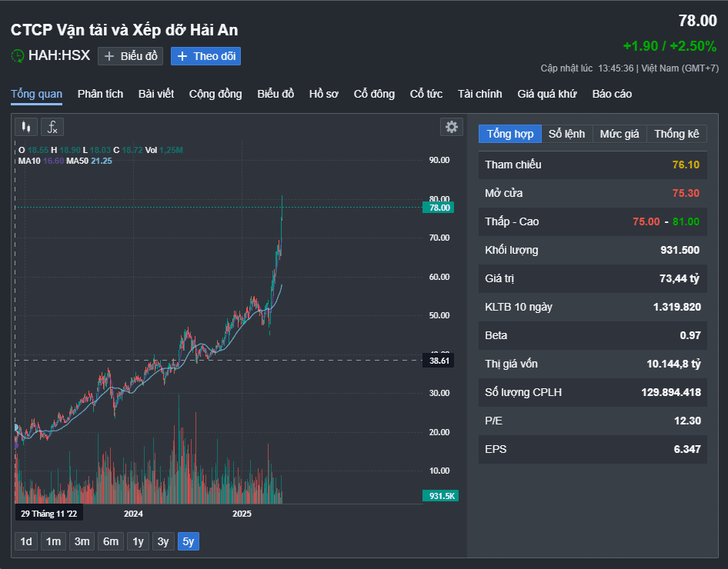This screenshot has height=569, width=728.
Task: Click the 29 Tháng 11 '22 date marker
Action: [48, 514]
